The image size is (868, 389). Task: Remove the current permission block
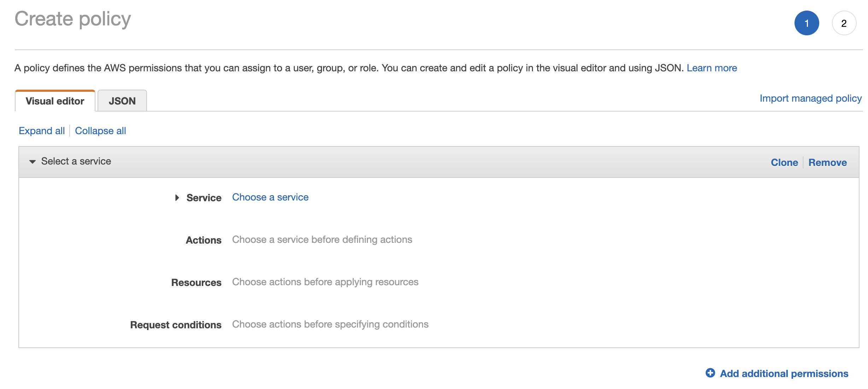[827, 162]
